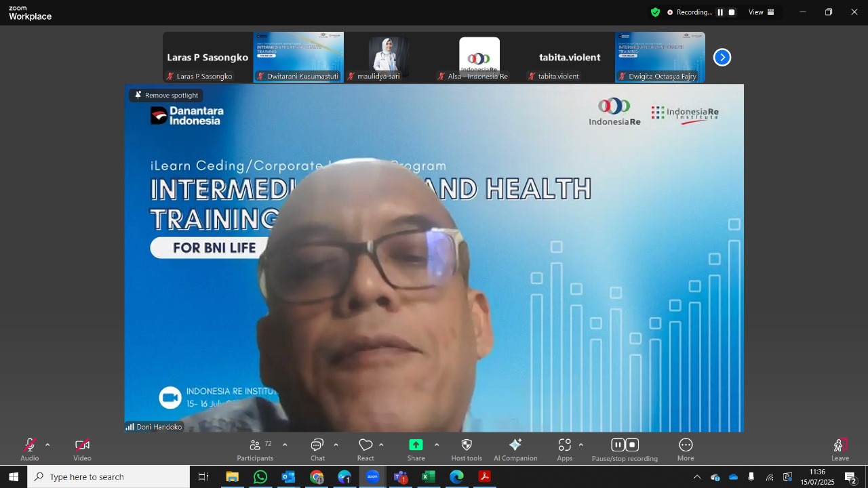Click the microphone tray icon
This screenshot has height=488, width=868.
click(751, 477)
